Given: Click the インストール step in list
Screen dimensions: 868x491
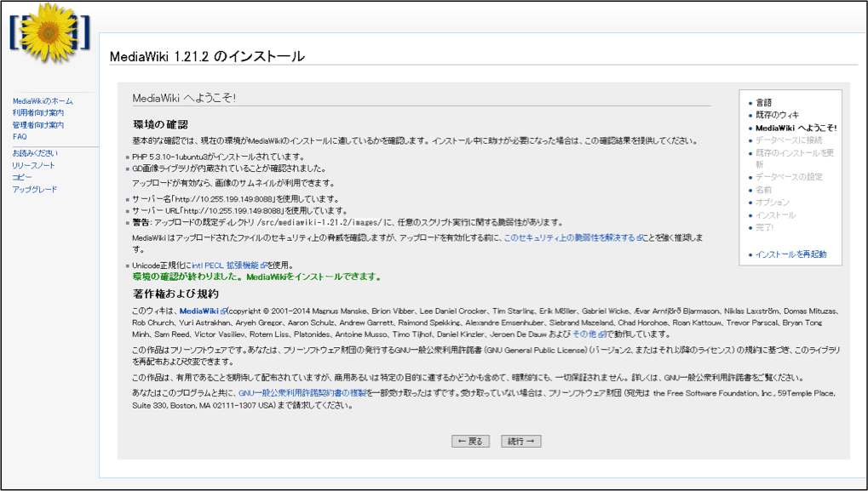Looking at the screenshot, I should click(775, 215).
